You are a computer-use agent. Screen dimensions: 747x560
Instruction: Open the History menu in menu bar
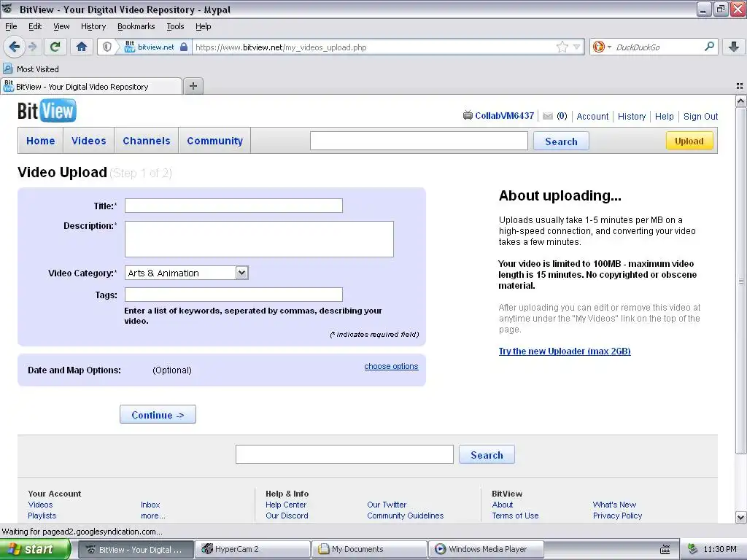pos(93,26)
